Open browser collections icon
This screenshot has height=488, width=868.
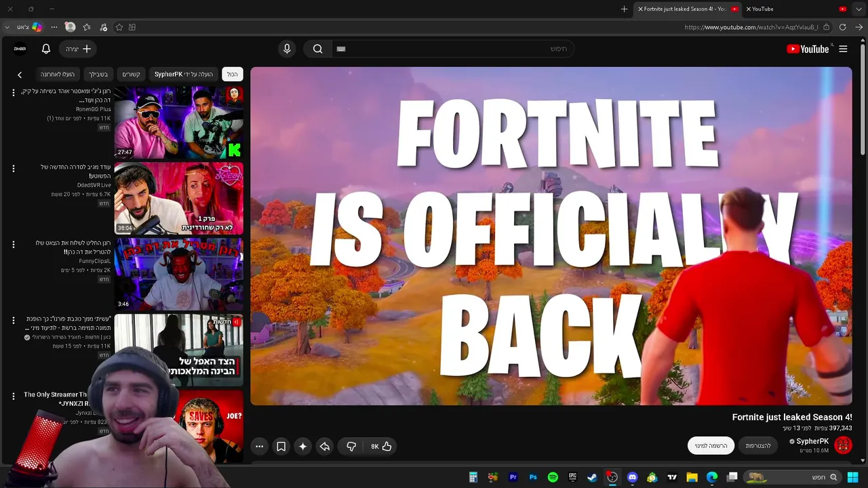tap(132, 27)
